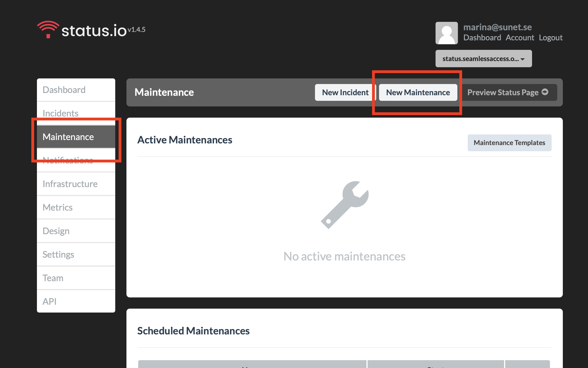Create a New Maintenance
The height and width of the screenshot is (368, 588).
click(x=418, y=92)
